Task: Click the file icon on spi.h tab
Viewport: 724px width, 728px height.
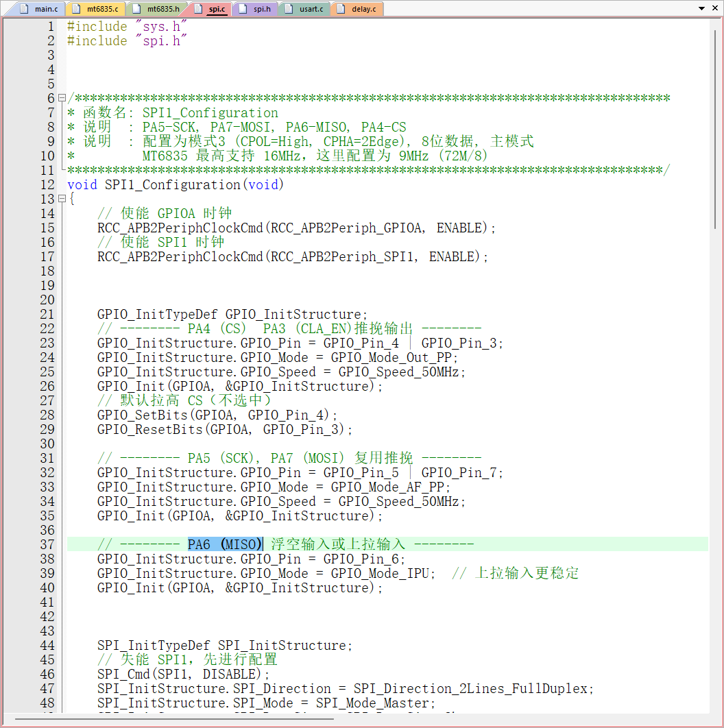Action: 243,9
